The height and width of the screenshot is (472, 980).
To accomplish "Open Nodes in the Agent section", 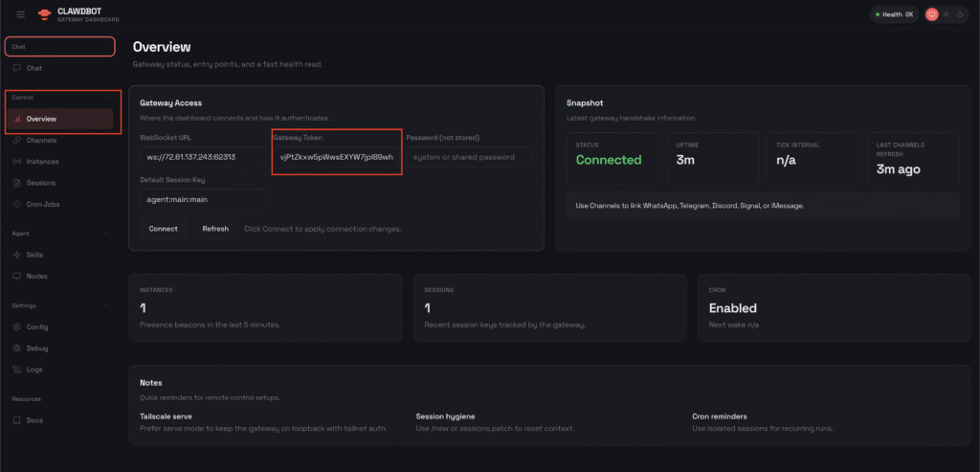I will pos(60,276).
